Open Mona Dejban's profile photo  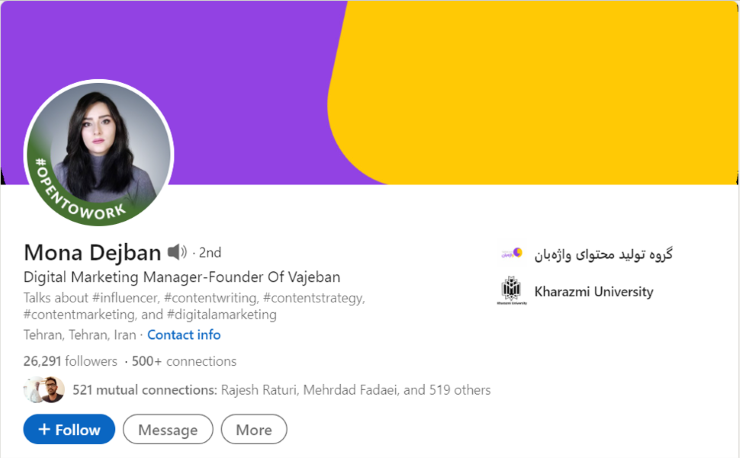(x=99, y=153)
